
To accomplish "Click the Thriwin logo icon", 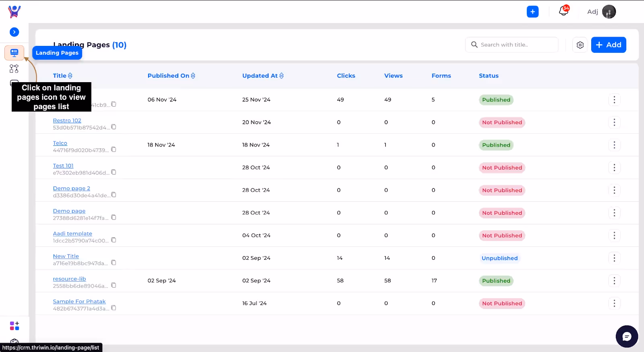I will [x=14, y=11].
